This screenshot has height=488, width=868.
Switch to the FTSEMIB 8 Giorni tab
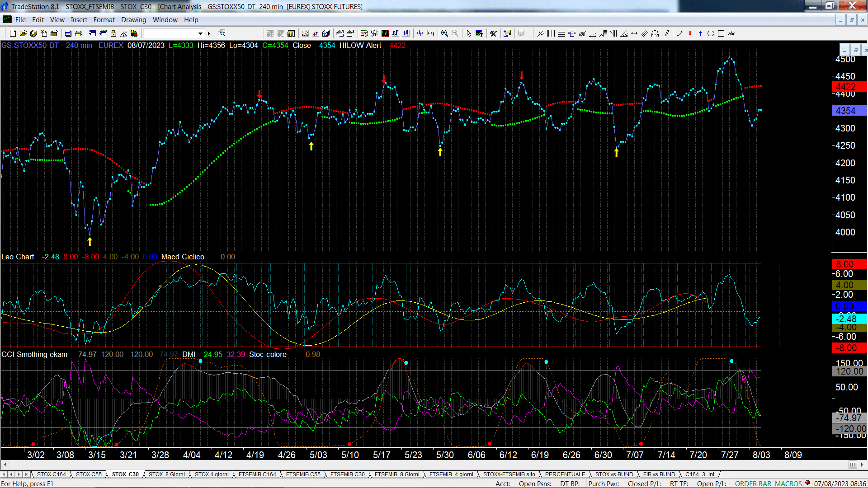397,474
